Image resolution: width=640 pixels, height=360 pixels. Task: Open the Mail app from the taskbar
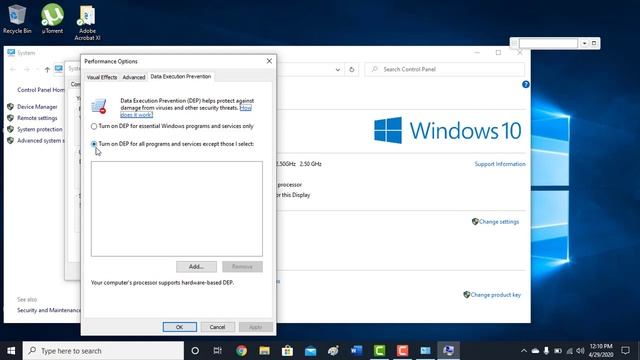pos(311,351)
